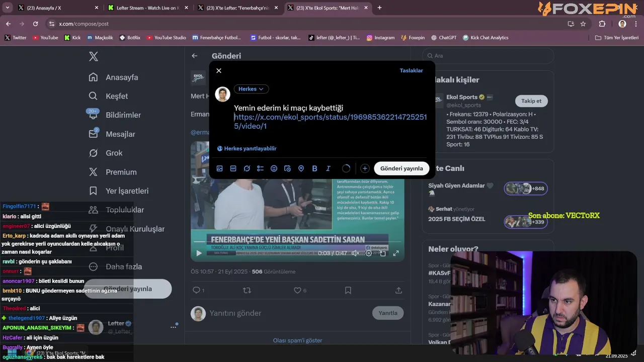The width and height of the screenshot is (644, 362).
Task: Open Keşfet in the sidebar
Action: [x=108, y=96]
